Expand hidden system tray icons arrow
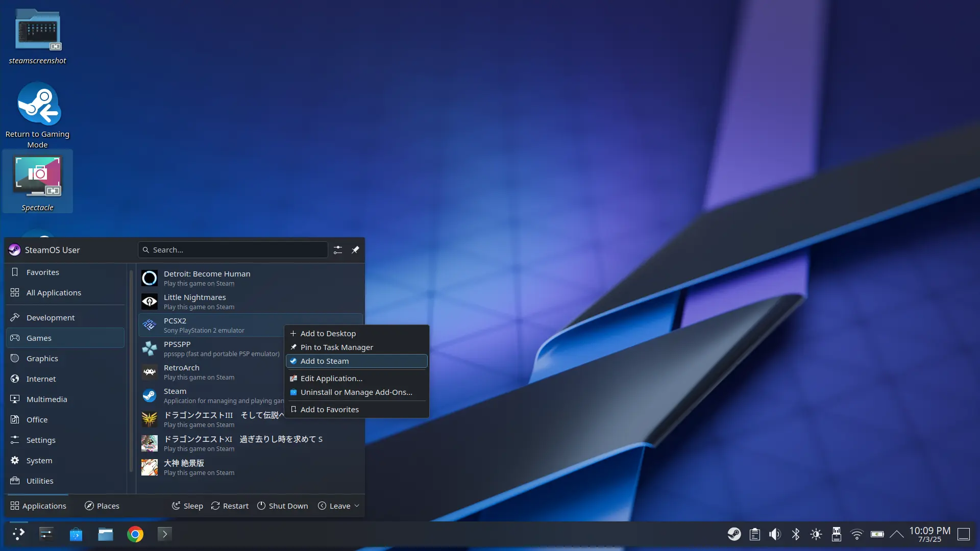Image resolution: width=980 pixels, height=551 pixels. coord(897,534)
